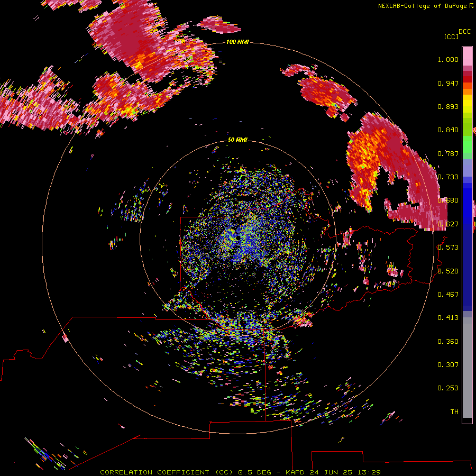The image size is (476, 476).
Task: Select the 1.000 scale value
Action: 448,59
